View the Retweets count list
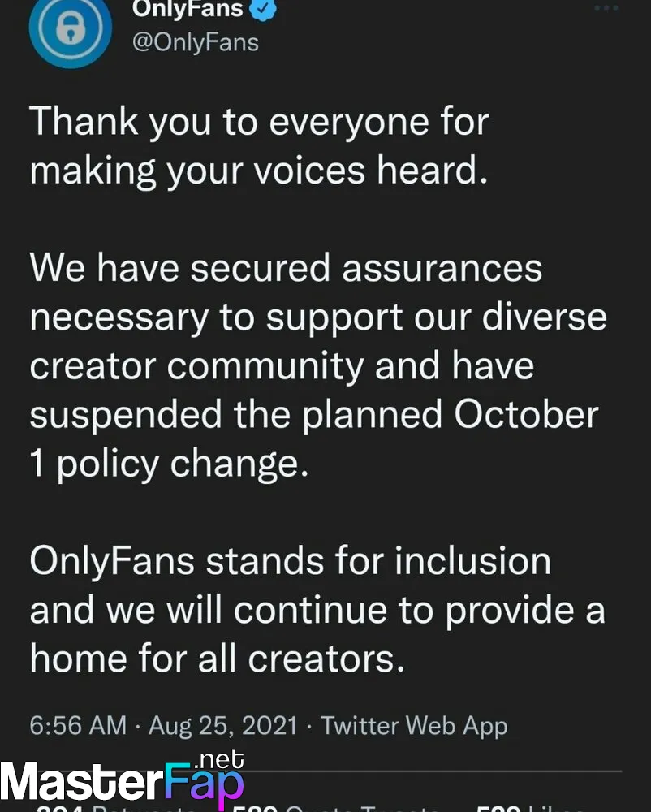Image resolution: width=651 pixels, height=812 pixels. [116, 809]
